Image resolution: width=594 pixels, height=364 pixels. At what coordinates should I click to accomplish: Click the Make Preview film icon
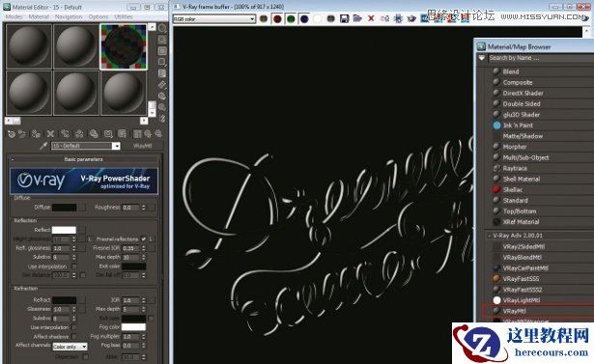click(162, 84)
